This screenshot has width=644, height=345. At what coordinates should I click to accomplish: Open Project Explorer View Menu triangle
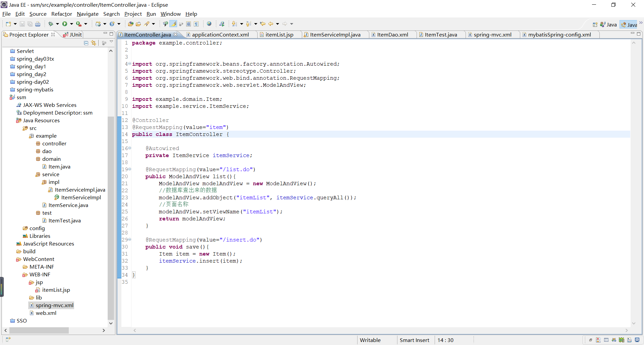point(111,42)
